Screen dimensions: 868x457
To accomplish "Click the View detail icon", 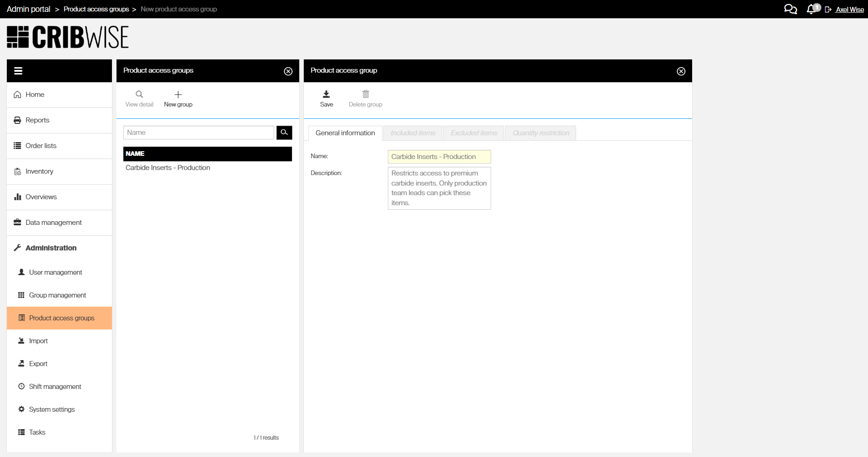I will [x=139, y=95].
